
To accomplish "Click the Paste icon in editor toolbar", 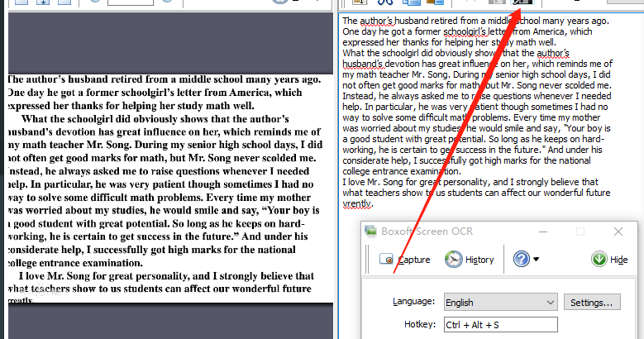I will pos(436,2).
